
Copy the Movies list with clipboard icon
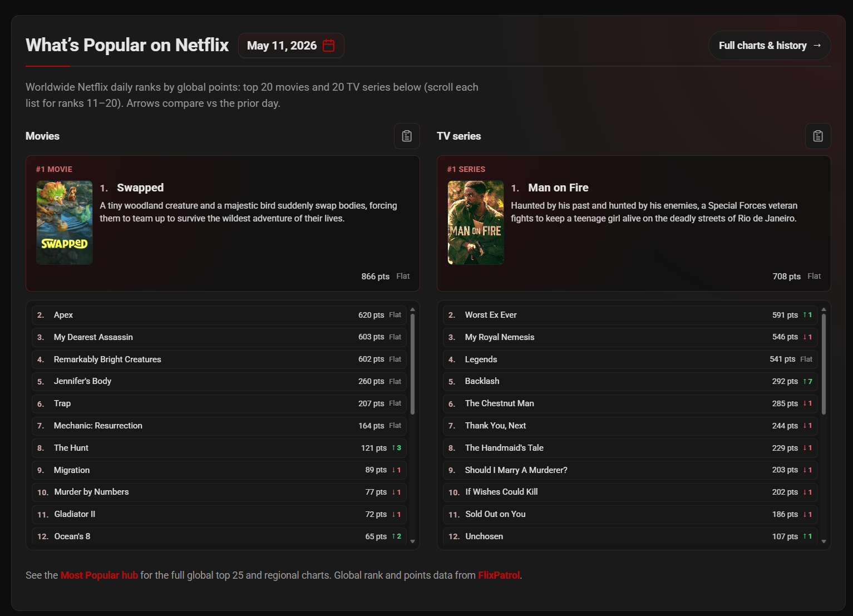407,136
